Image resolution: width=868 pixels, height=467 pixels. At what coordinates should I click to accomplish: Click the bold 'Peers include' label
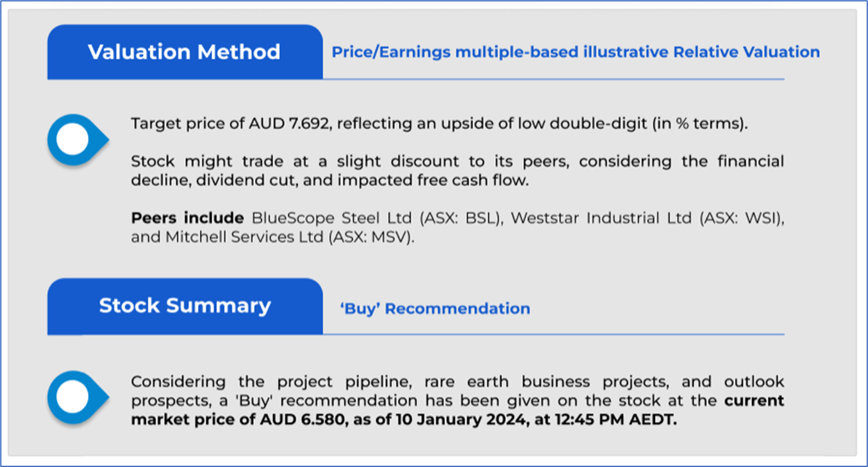187,218
